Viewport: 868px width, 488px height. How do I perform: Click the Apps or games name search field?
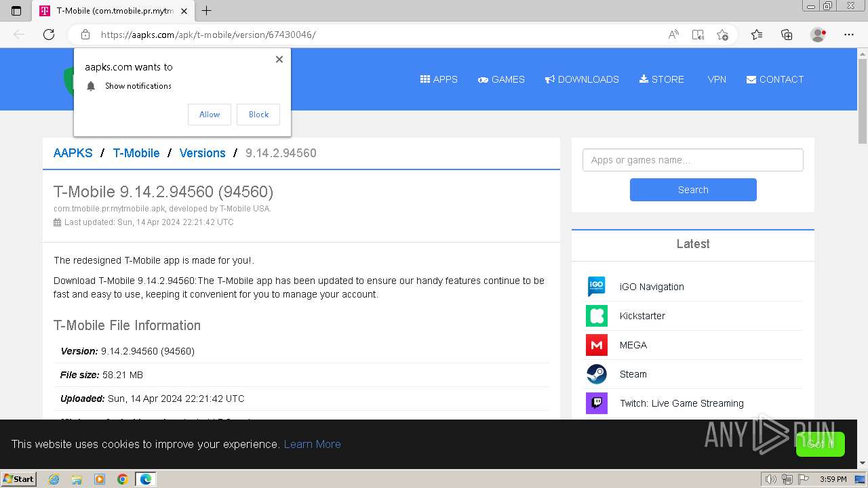coord(693,160)
